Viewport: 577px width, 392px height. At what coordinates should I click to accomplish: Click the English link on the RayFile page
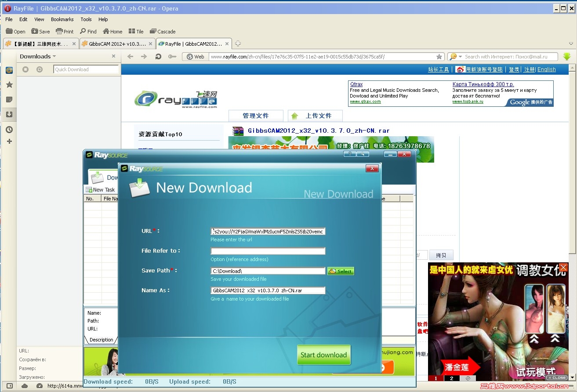pyautogui.click(x=546, y=69)
